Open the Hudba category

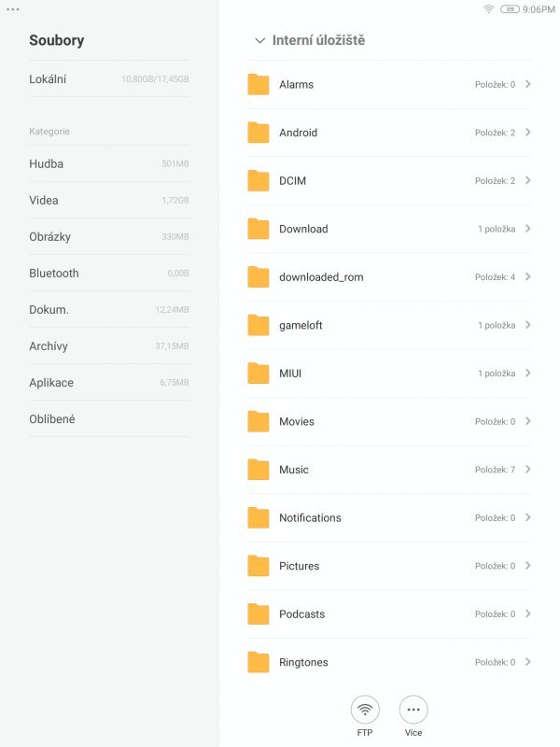tap(56, 163)
